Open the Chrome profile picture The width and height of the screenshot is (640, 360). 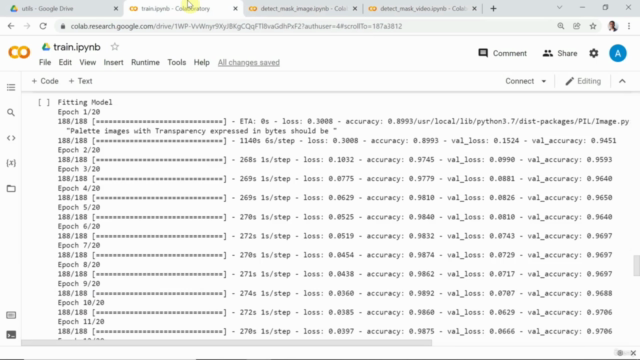click(612, 26)
